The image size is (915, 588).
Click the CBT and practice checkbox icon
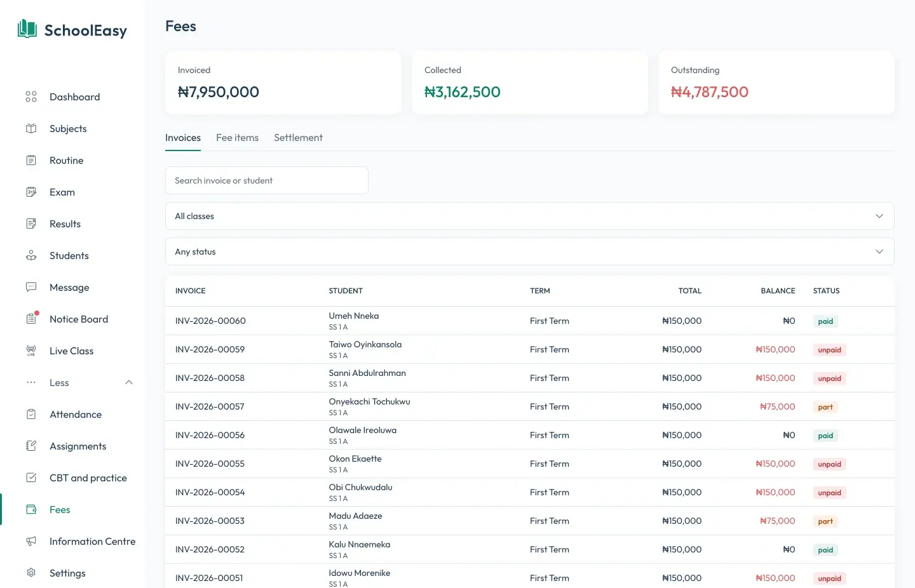(31, 478)
